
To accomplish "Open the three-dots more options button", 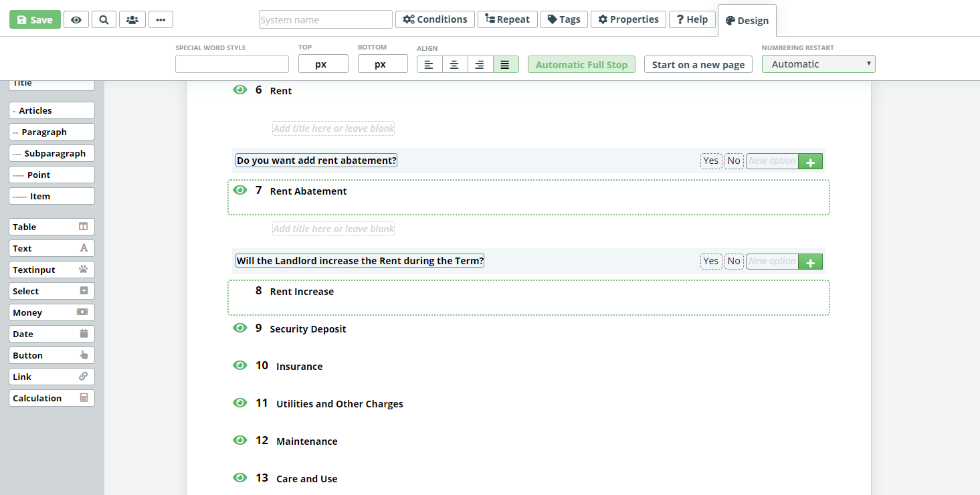I will (x=161, y=19).
